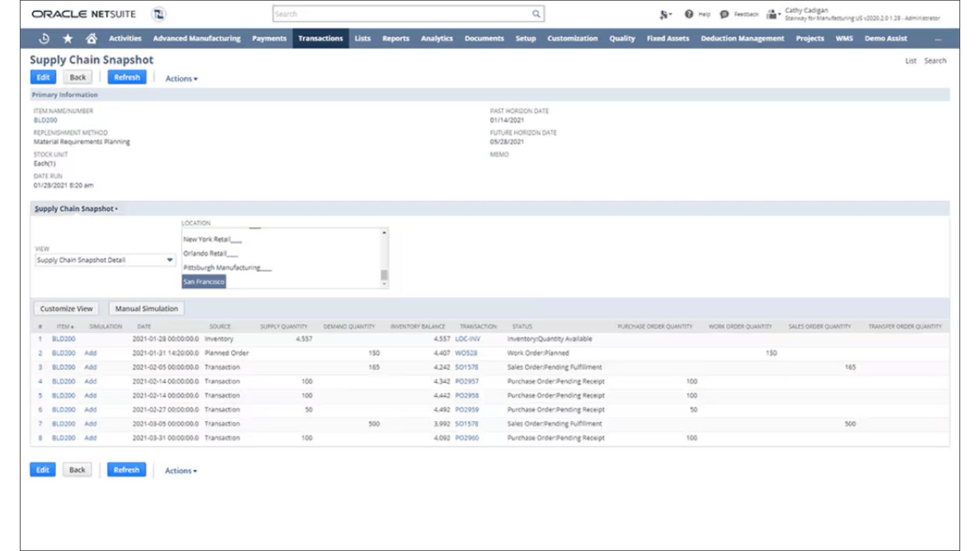980x551 pixels.
Task: Open the user role menu for Cathy Cadigan
Action: click(x=772, y=14)
